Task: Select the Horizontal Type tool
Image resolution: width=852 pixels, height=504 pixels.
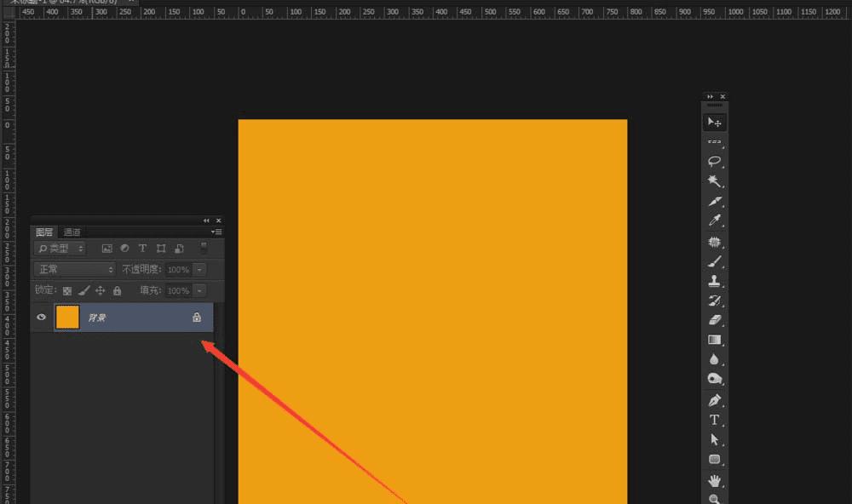Action: click(x=714, y=420)
